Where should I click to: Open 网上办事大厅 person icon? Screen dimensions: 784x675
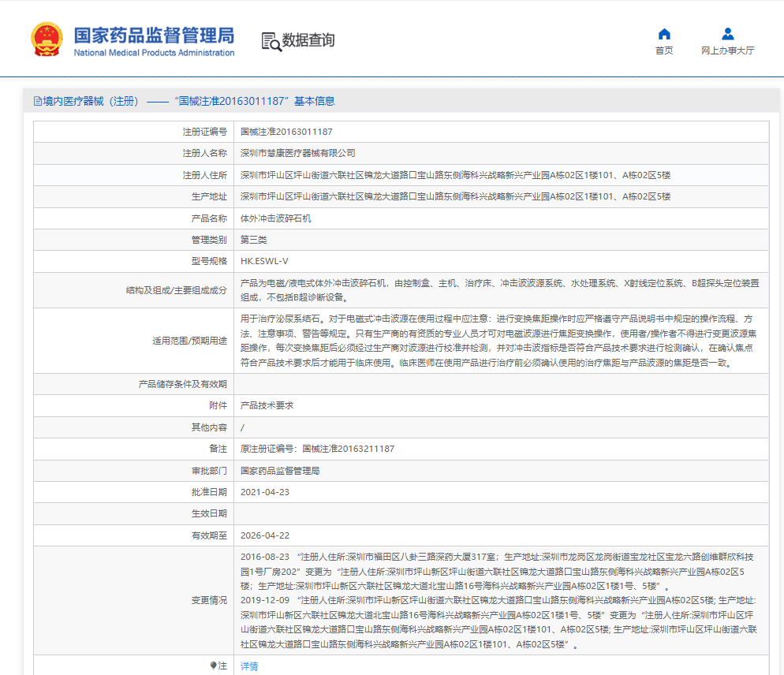[x=727, y=34]
